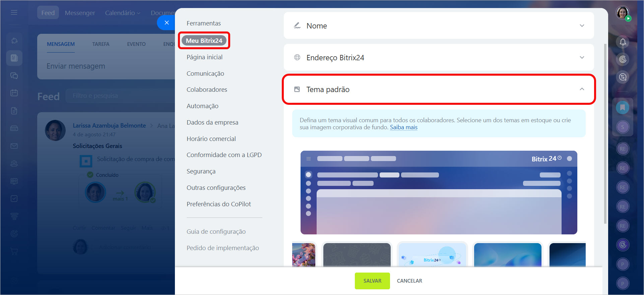
Task: Open Pedido de implementação link
Action: 223,248
